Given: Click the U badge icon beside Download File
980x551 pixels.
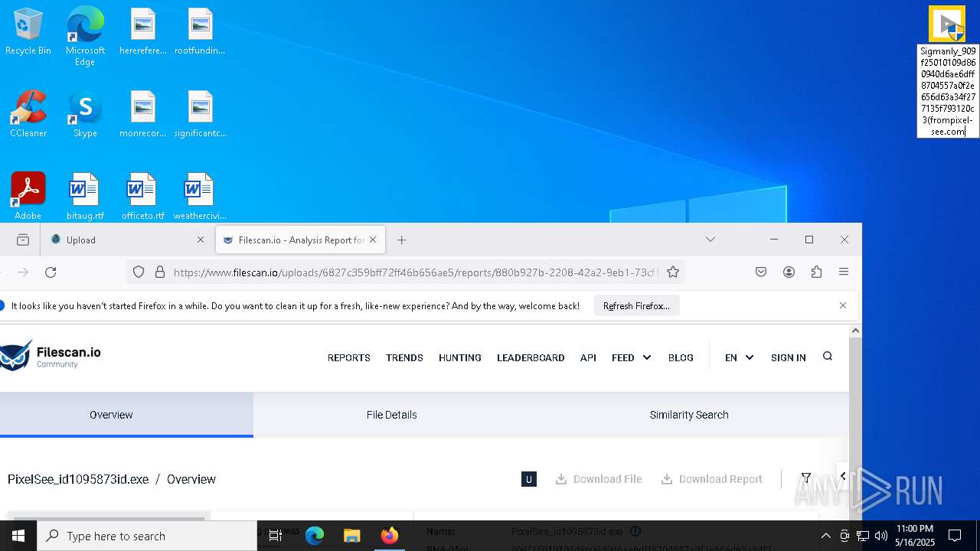Looking at the screenshot, I should (528, 479).
